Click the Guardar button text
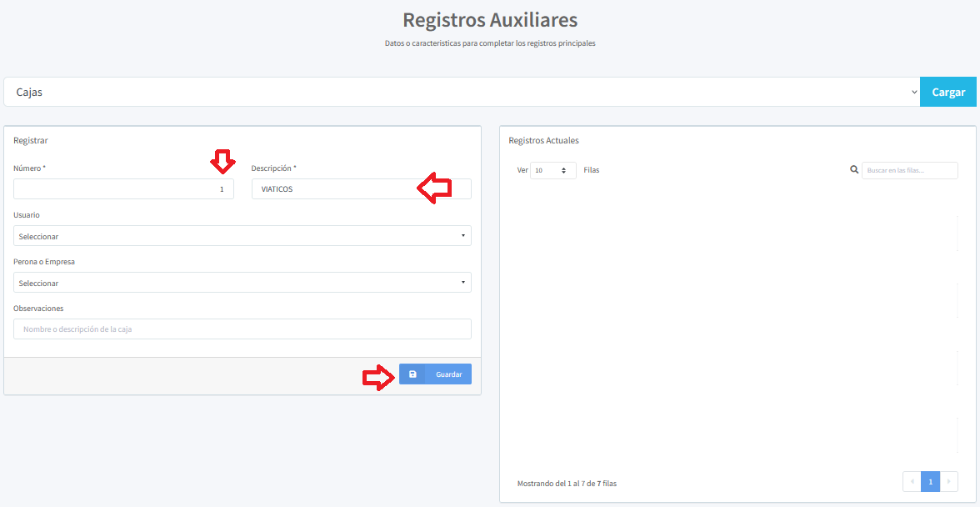The image size is (980, 507). tap(448, 374)
